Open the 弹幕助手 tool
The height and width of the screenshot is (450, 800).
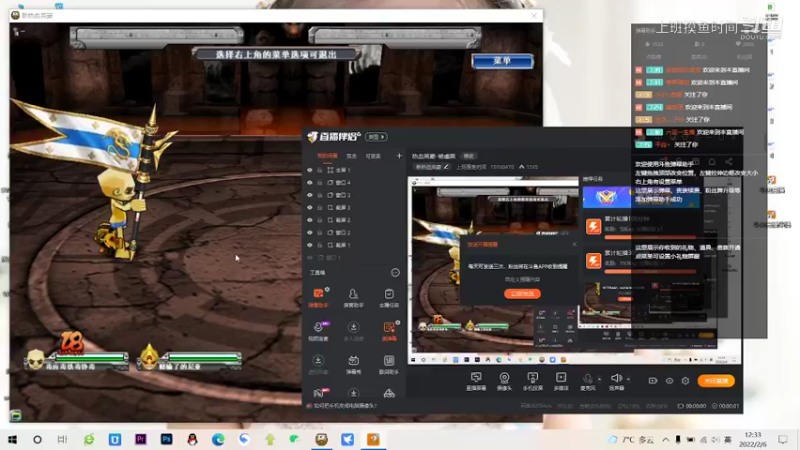[x=318, y=297]
